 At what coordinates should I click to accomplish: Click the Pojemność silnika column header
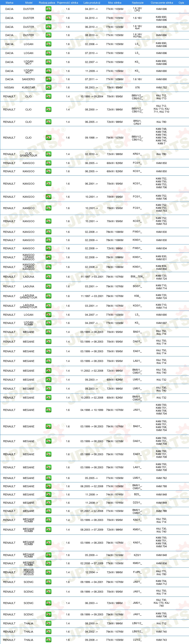coord(68,3)
